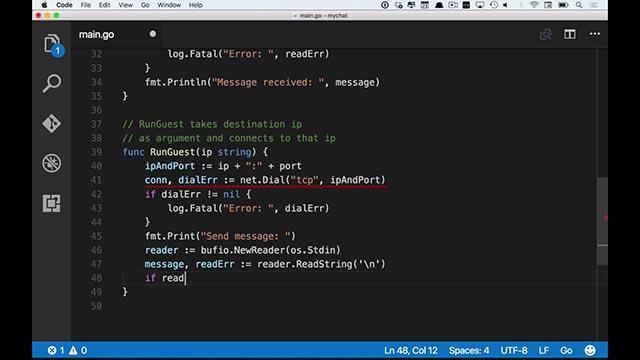Click "log.Fatal" on line 43
Screen dimensions: 640x360
coord(193,208)
